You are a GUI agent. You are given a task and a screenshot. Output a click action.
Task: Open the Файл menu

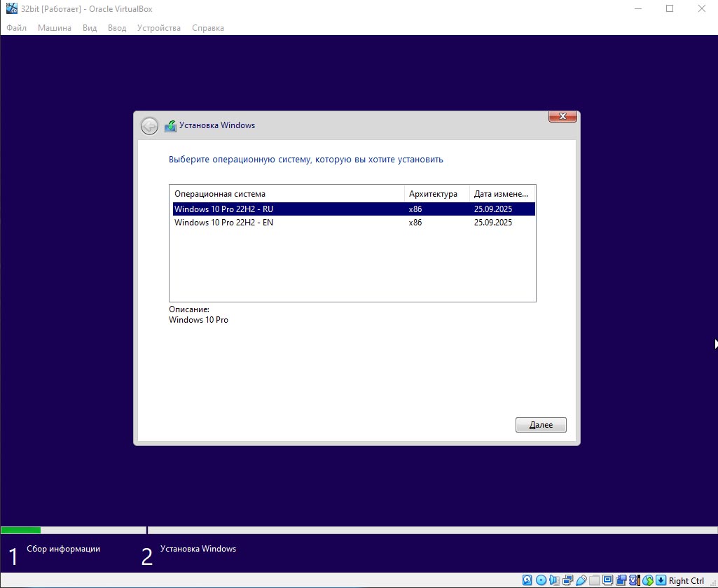(17, 28)
